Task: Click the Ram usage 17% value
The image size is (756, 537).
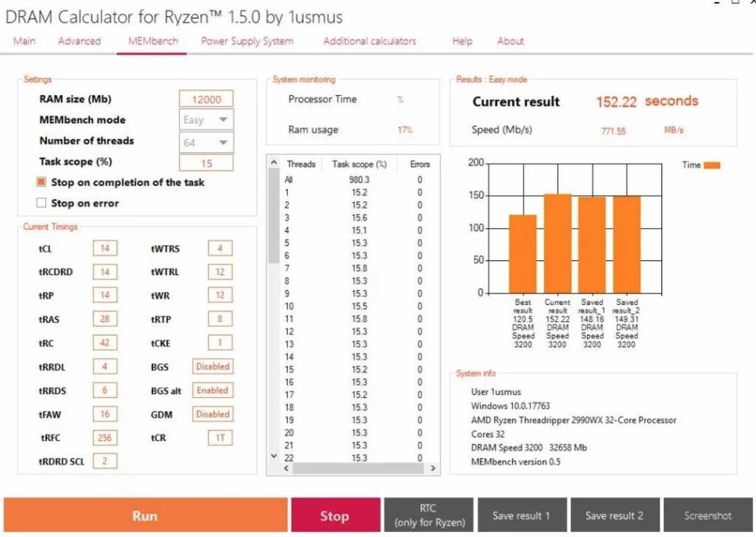Action: (405, 130)
